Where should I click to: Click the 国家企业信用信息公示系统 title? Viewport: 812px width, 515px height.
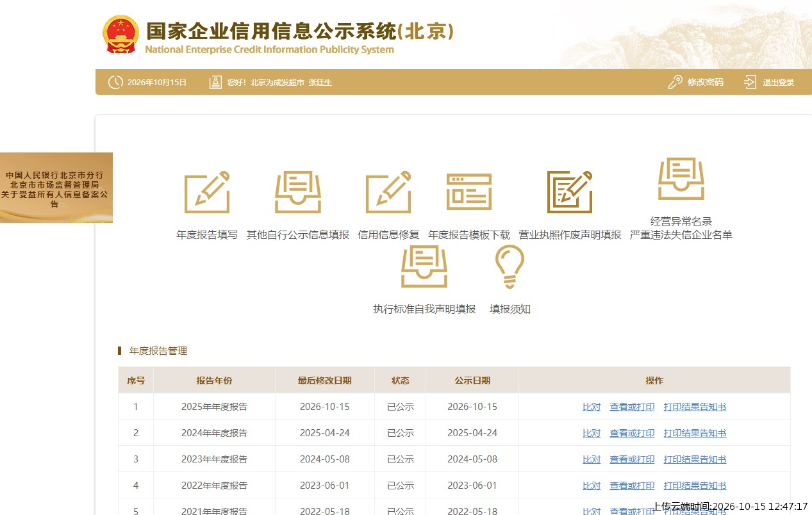point(300,31)
